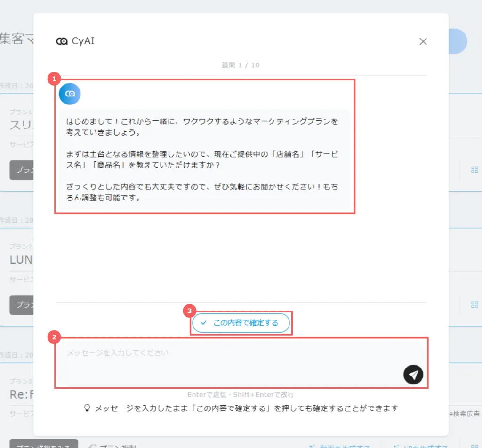The image size is (482, 448).
Task: Click the gray プラン button under first plan
Action: point(22,170)
